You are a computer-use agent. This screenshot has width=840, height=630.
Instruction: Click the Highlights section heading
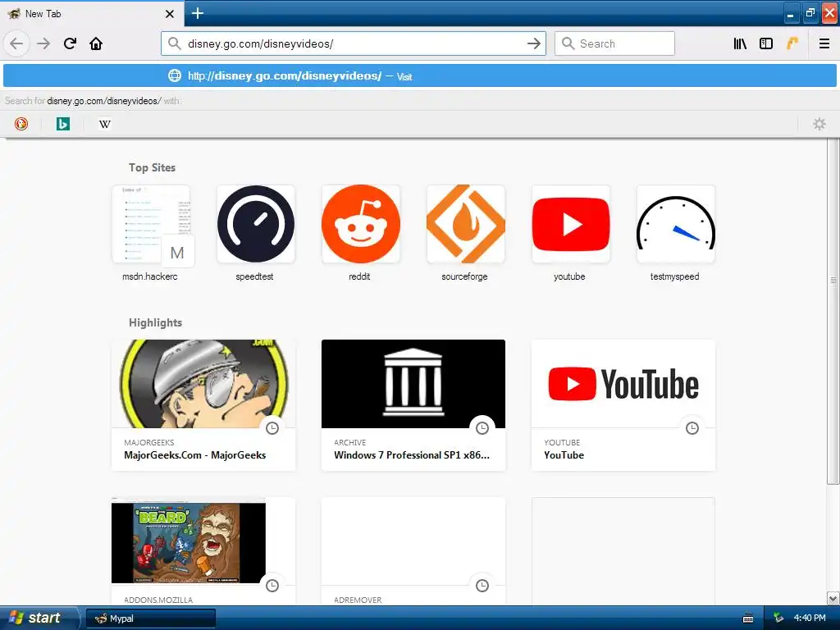[155, 322]
